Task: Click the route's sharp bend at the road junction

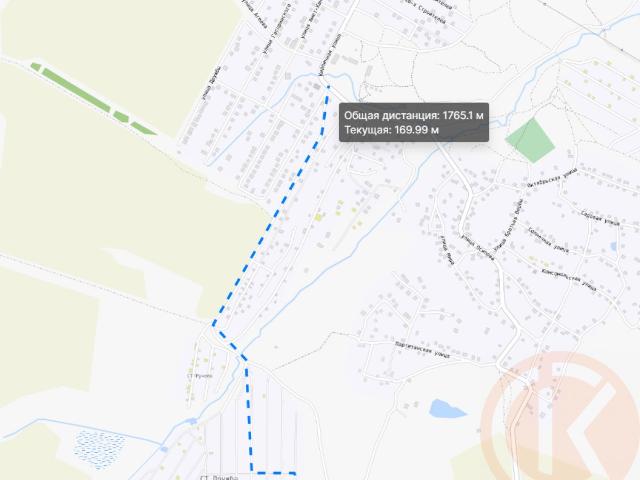Action: pyautogui.click(x=213, y=325)
